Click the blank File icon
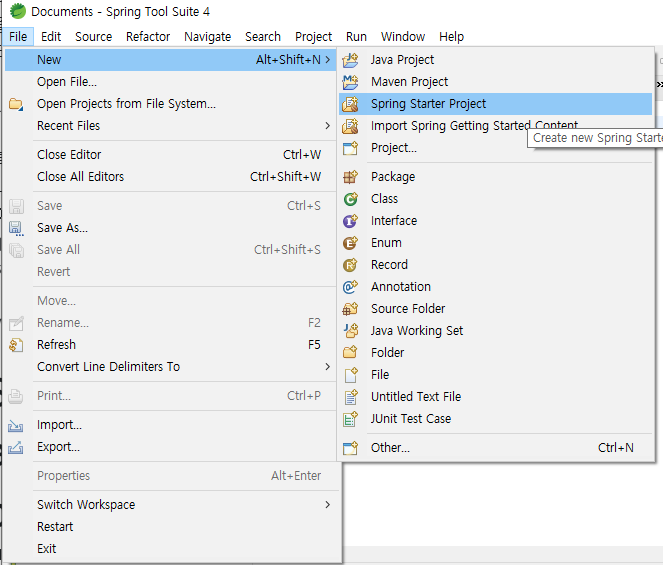The image size is (663, 565). pyautogui.click(x=350, y=375)
